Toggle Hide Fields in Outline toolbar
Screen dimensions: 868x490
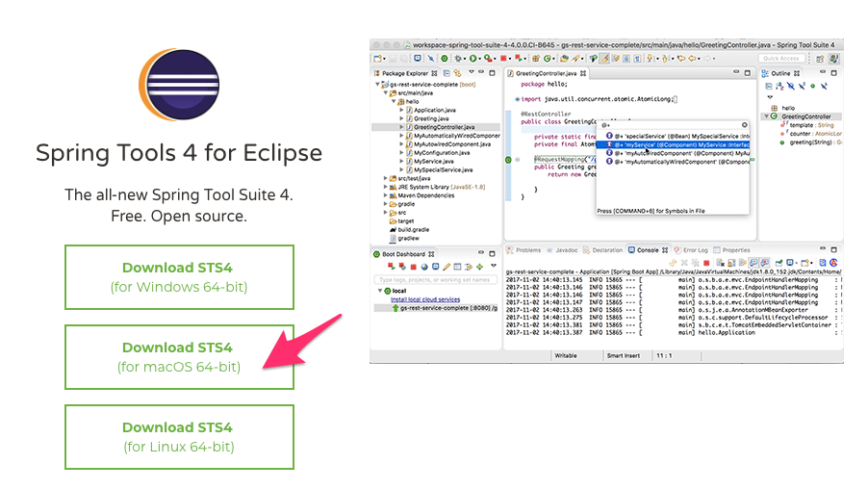click(790, 86)
